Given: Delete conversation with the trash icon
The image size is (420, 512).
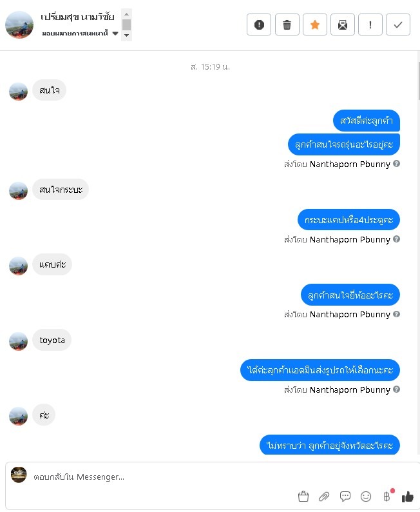Looking at the screenshot, I should pyautogui.click(x=287, y=25).
